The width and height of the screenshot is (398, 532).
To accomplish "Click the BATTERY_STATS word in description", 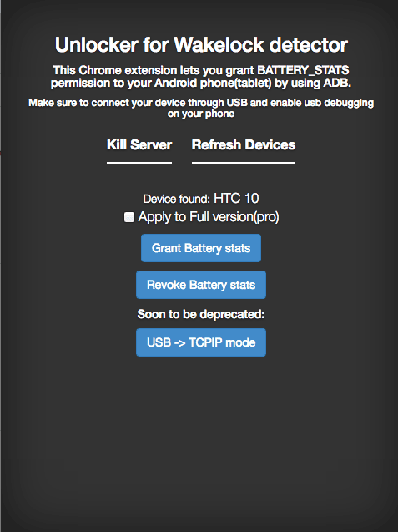I will (x=303, y=70).
